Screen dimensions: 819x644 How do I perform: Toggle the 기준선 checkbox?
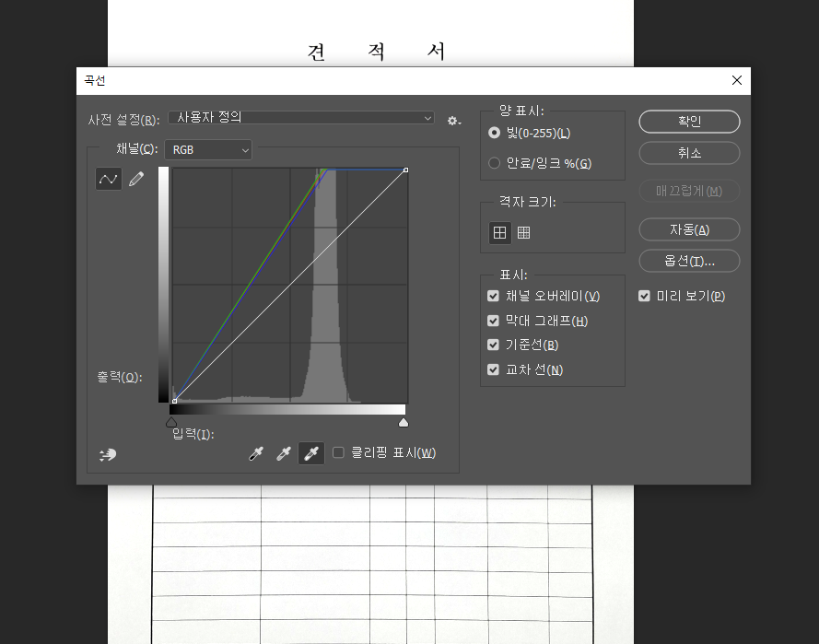tap(493, 345)
